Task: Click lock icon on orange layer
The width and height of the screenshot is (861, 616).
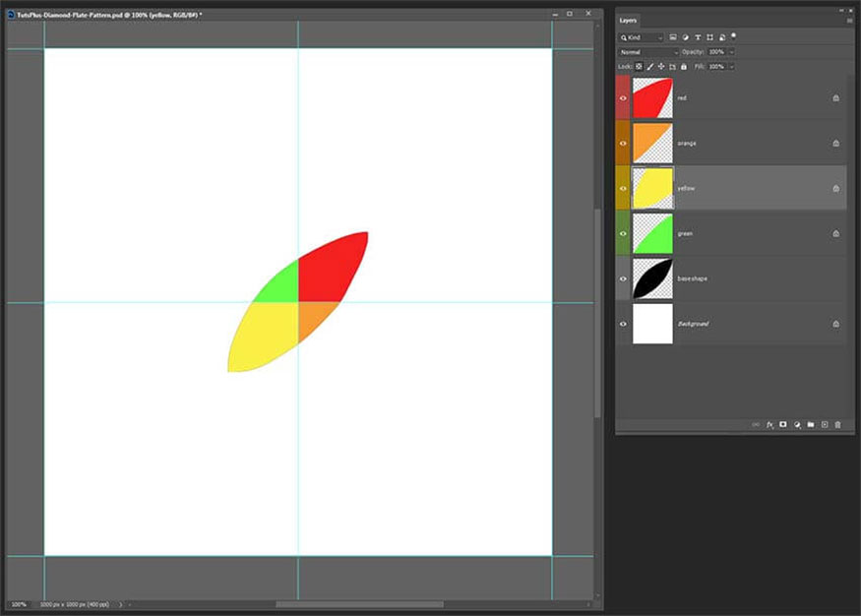Action: coord(835,144)
